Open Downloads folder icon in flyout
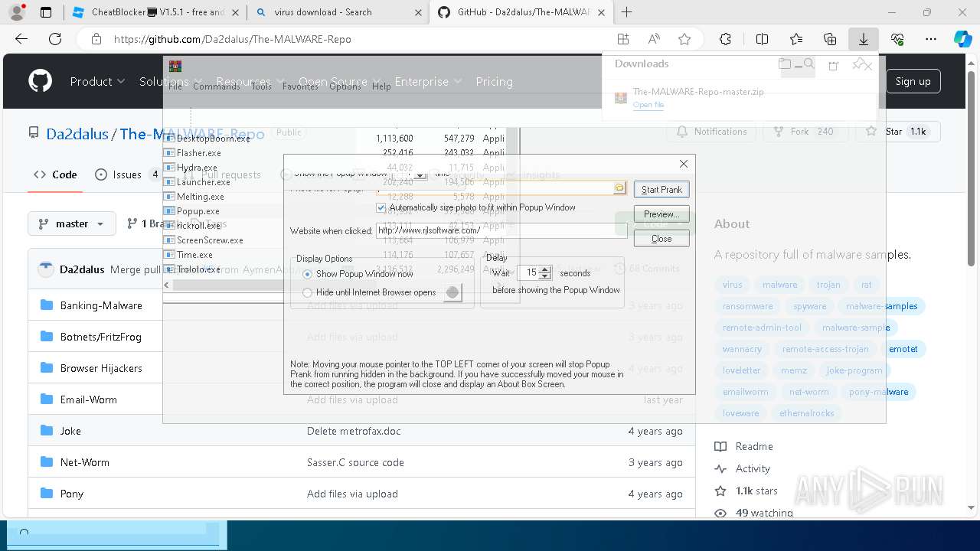Viewport: 980px width, 551px height. pos(785,64)
